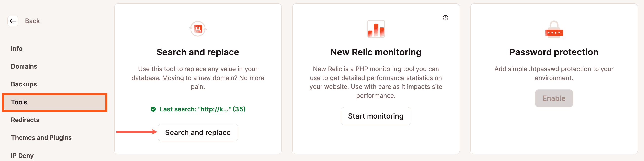Click the password protection padlock icon
Viewport: 644px width, 161px height.
(554, 29)
